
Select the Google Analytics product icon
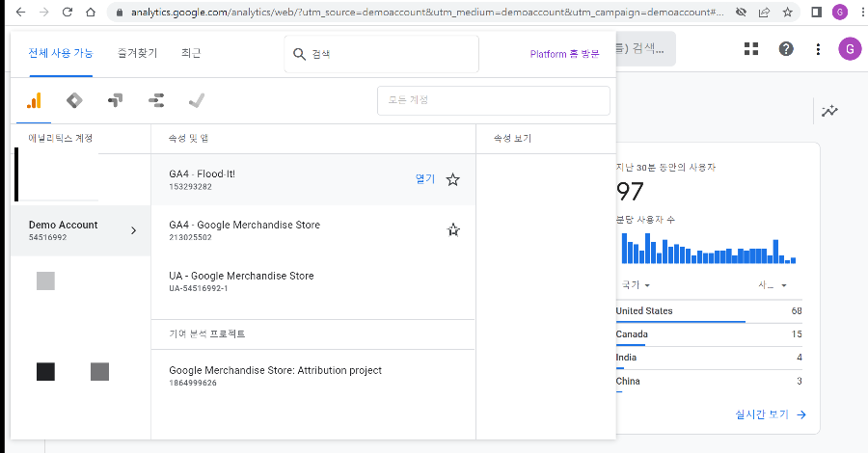pos(34,100)
